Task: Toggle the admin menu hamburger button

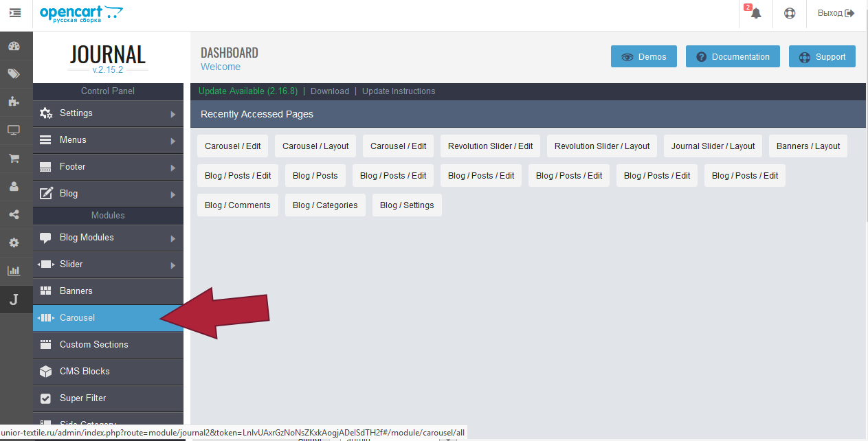Action: click(x=14, y=13)
